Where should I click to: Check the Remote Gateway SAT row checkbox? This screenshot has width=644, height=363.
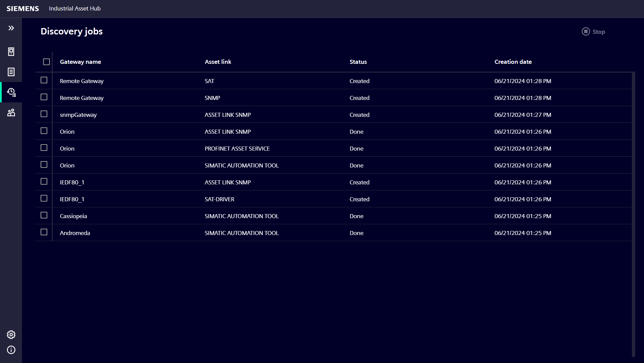point(44,80)
